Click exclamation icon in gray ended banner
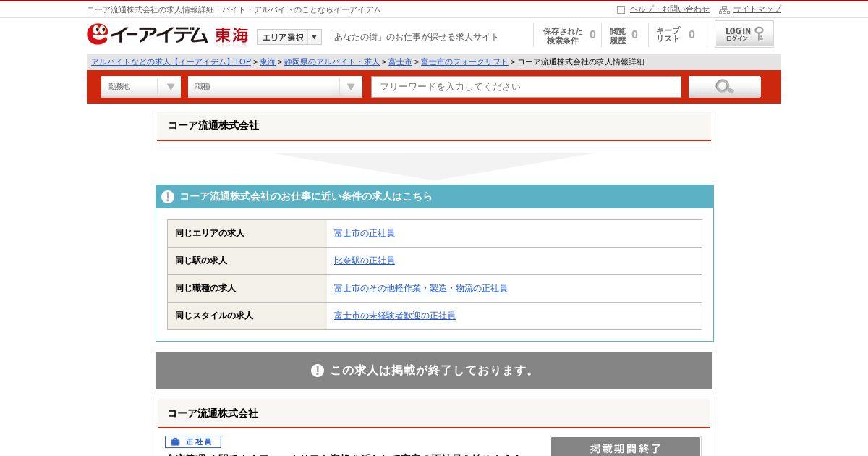Screen dimensions: 868x456 click(x=318, y=371)
